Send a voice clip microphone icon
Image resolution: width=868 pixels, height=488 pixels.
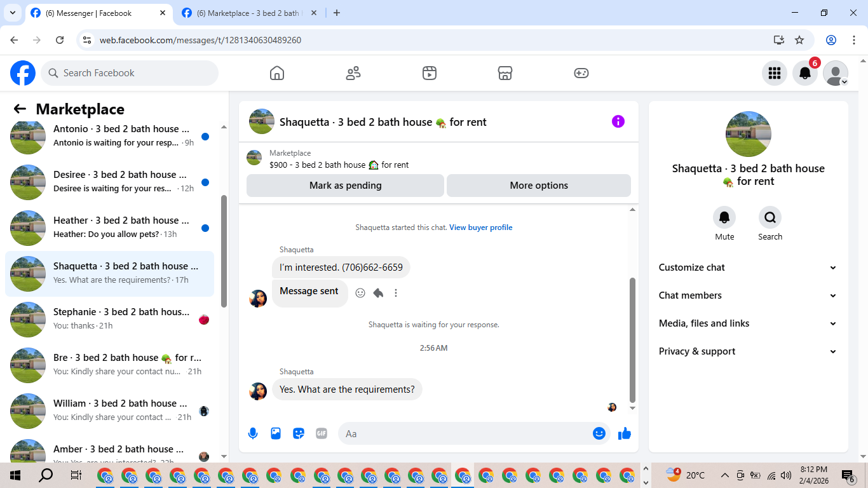point(253,433)
